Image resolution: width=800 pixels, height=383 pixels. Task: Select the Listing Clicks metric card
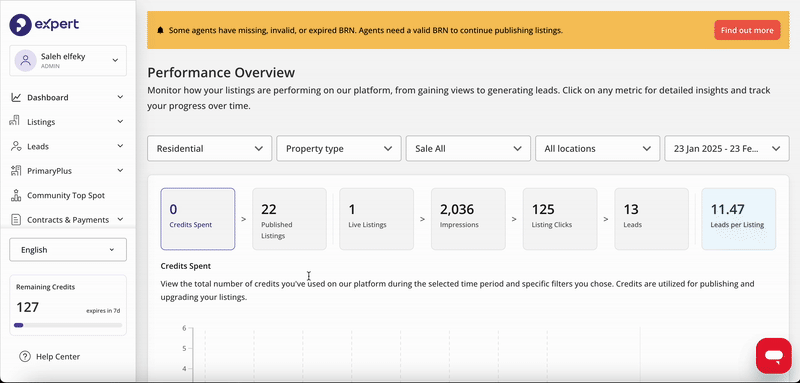coord(560,219)
